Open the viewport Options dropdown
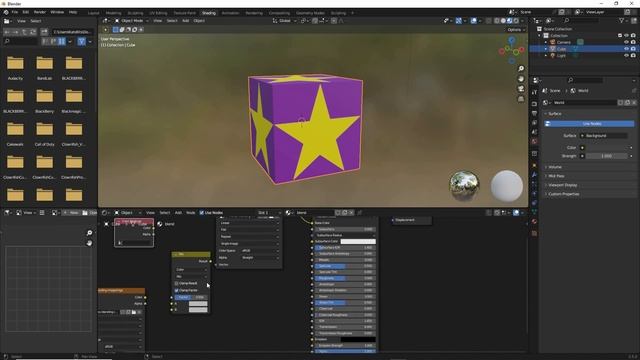This screenshot has width=640, height=360. pyautogui.click(x=516, y=30)
